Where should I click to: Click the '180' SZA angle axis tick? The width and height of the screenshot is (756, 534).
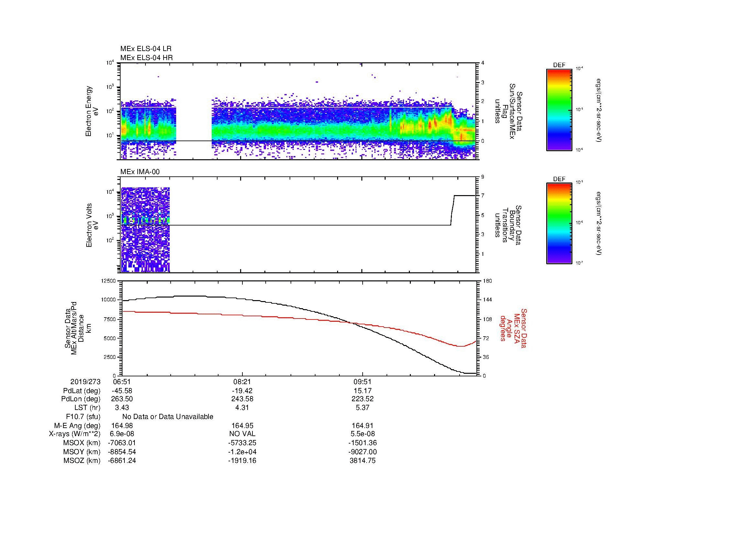[x=487, y=281]
